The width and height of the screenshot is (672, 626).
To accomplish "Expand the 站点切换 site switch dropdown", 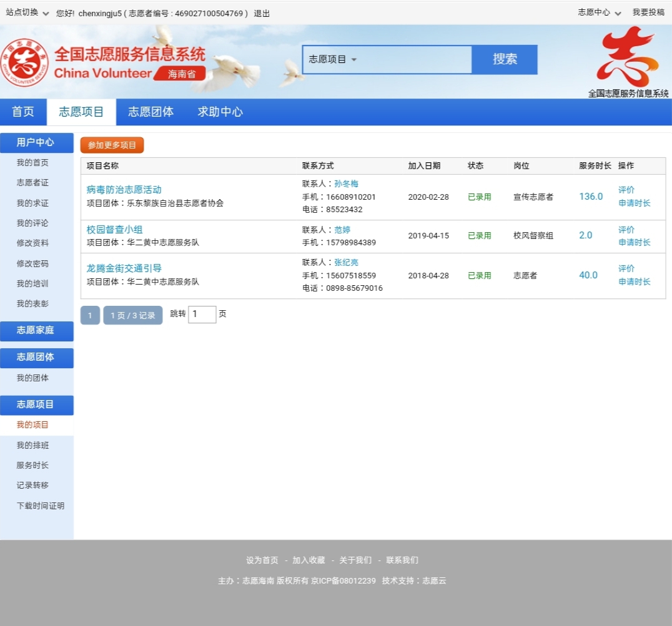I will [27, 12].
